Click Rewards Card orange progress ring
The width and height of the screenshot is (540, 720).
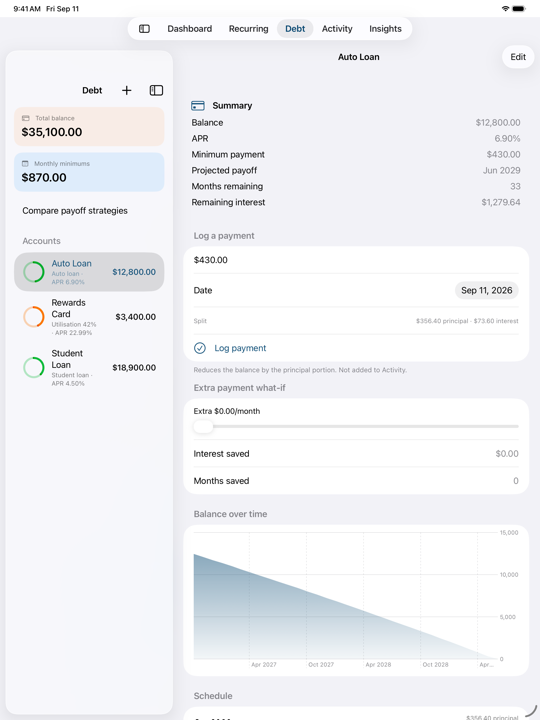coord(34,317)
